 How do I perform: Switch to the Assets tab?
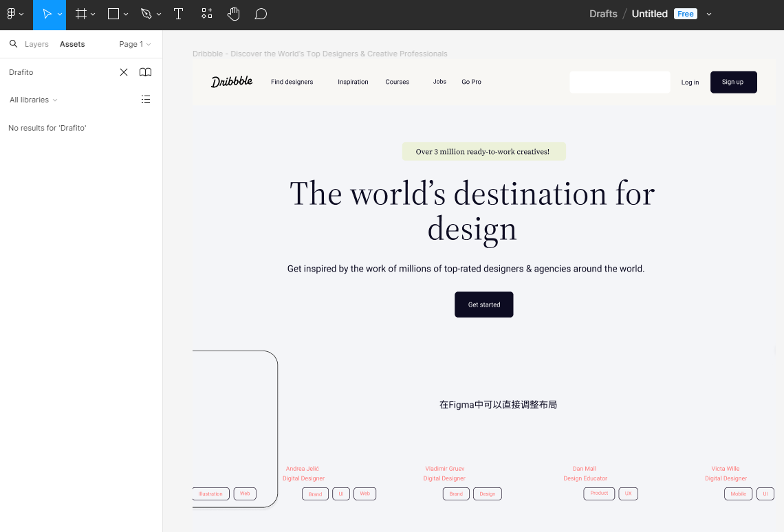(72, 44)
